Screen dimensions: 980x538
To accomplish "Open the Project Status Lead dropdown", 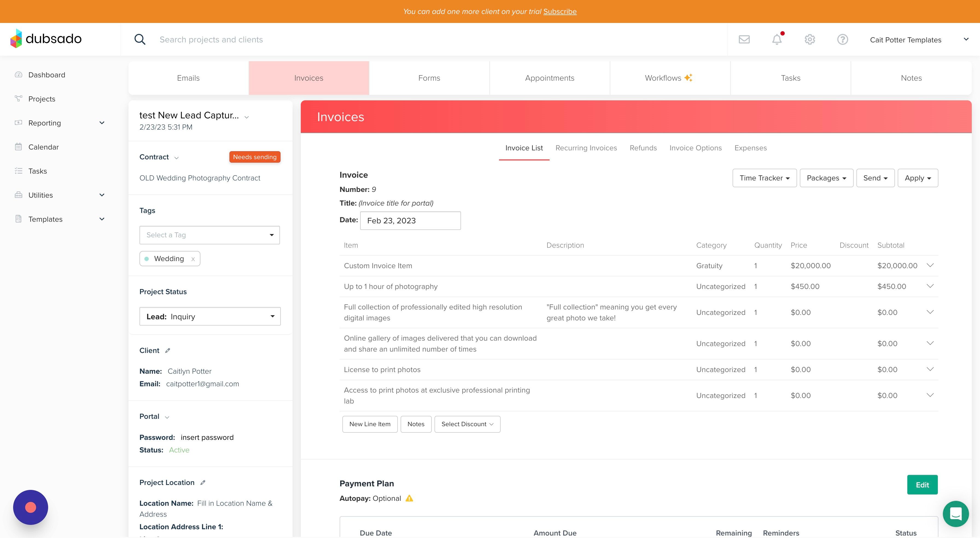I will pyautogui.click(x=210, y=316).
